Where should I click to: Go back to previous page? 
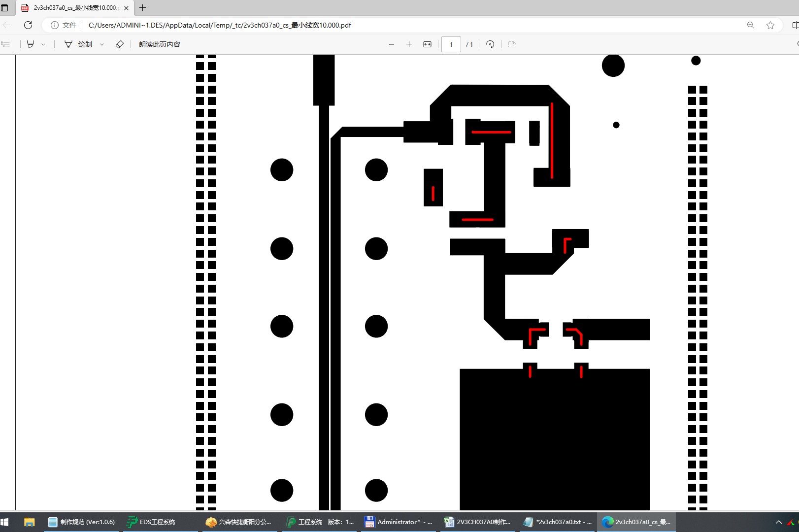7,25
